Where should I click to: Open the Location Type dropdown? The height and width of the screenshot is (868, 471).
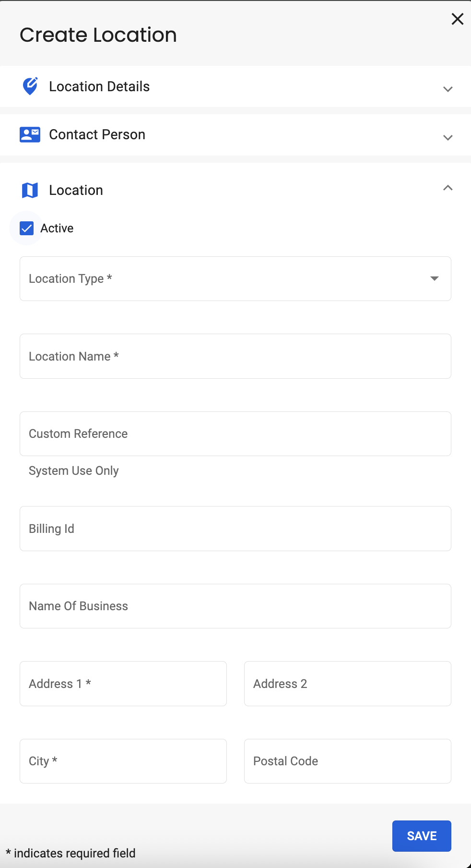pyautogui.click(x=235, y=279)
